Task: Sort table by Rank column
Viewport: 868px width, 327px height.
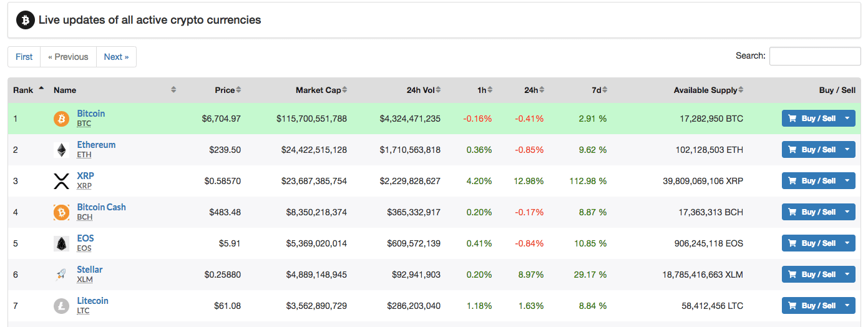Action: [x=28, y=90]
